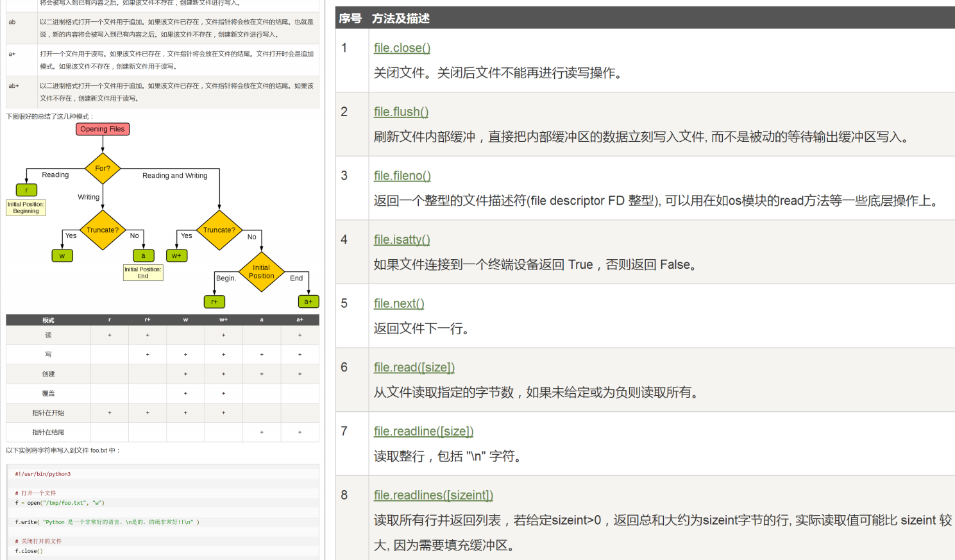Open the file.readline([size]) method link

pos(423,432)
